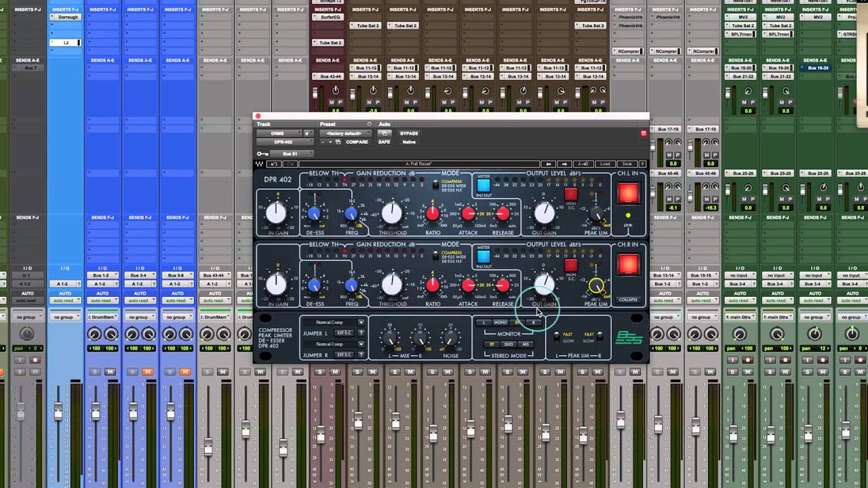Toggle channel R MON S.C. button
Viewport: 868px width, 488px height.
571,266
